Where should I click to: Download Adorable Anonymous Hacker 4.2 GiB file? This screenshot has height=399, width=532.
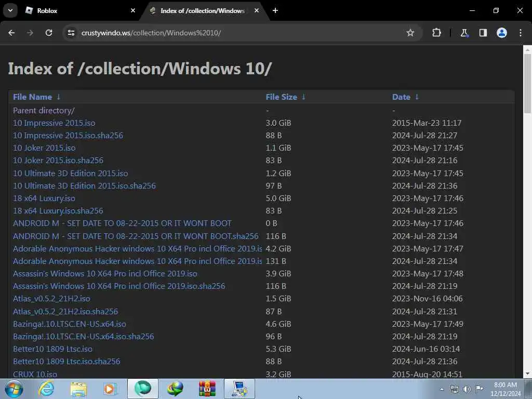click(x=137, y=249)
